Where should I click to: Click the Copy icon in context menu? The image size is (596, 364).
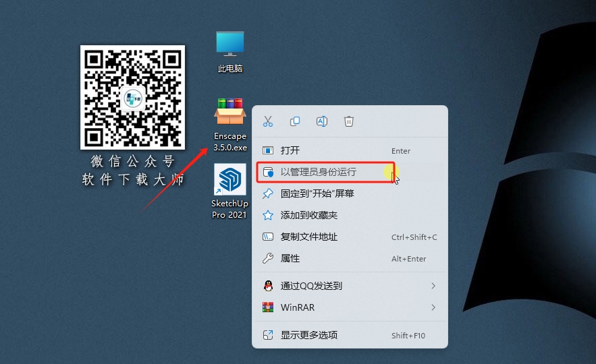(x=295, y=121)
